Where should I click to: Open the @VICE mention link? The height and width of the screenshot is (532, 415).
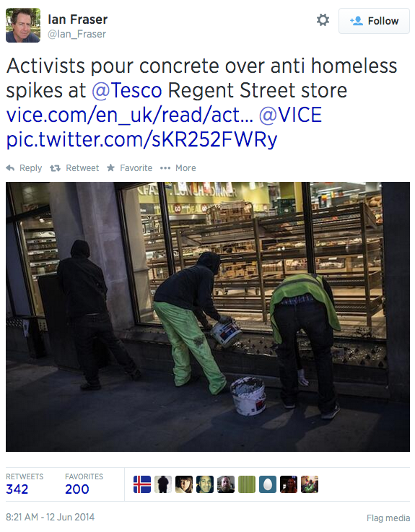(290, 115)
